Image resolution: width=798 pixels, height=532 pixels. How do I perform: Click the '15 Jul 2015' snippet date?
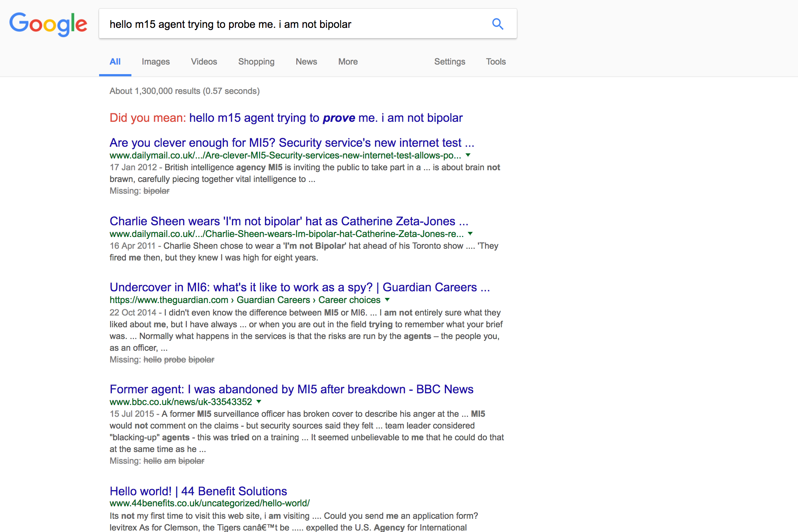[x=132, y=414]
